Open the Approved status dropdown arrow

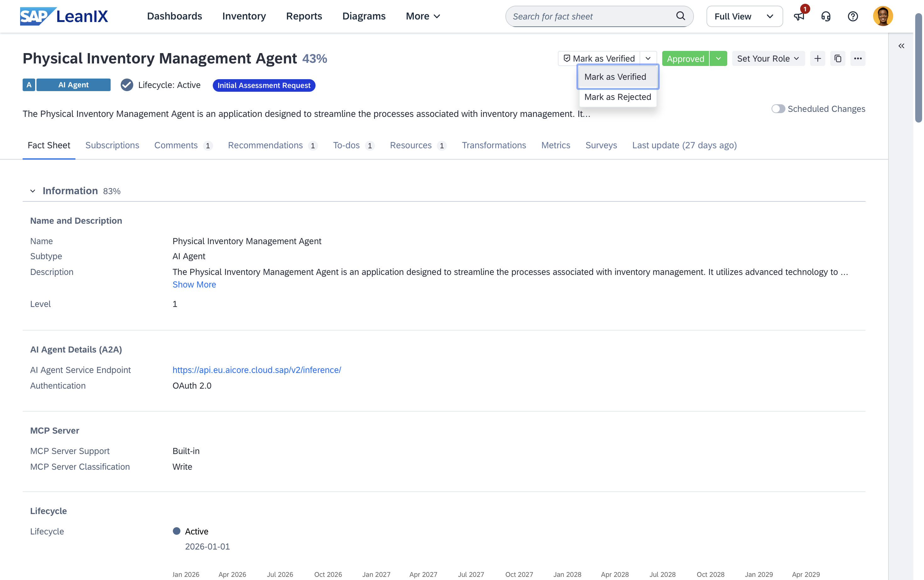(718, 58)
